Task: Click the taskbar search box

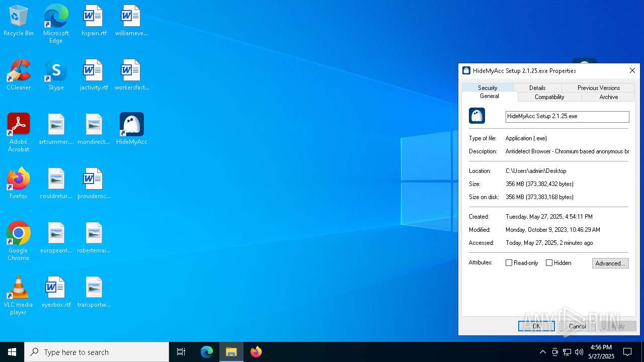Action: click(97, 352)
